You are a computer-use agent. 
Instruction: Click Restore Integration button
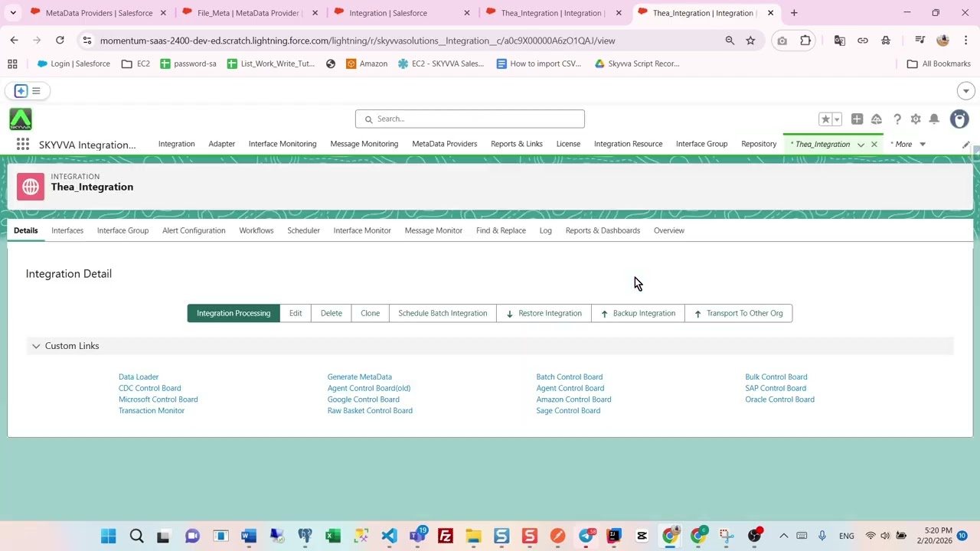[x=544, y=313]
